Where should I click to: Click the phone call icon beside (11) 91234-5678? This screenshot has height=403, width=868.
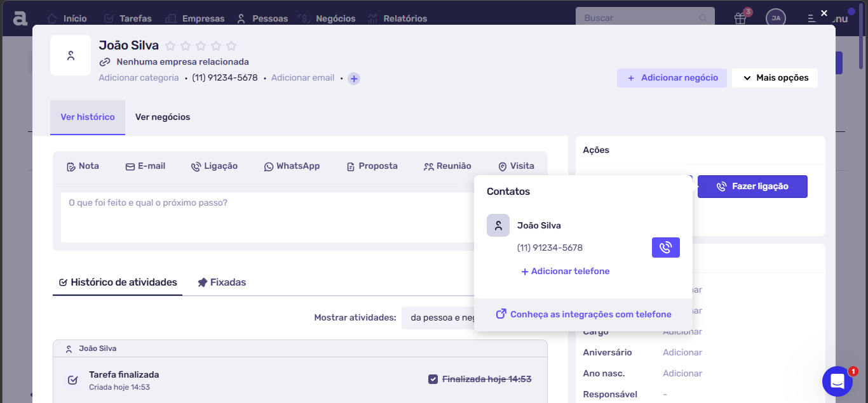[x=665, y=248]
